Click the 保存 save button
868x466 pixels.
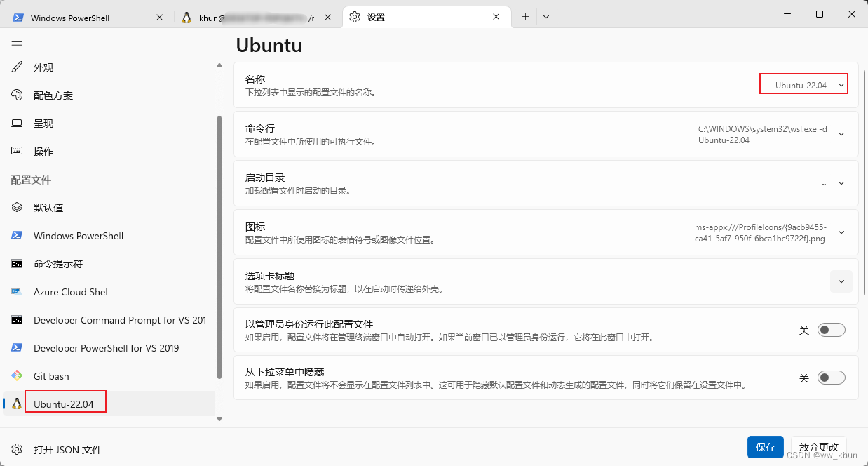point(765,447)
